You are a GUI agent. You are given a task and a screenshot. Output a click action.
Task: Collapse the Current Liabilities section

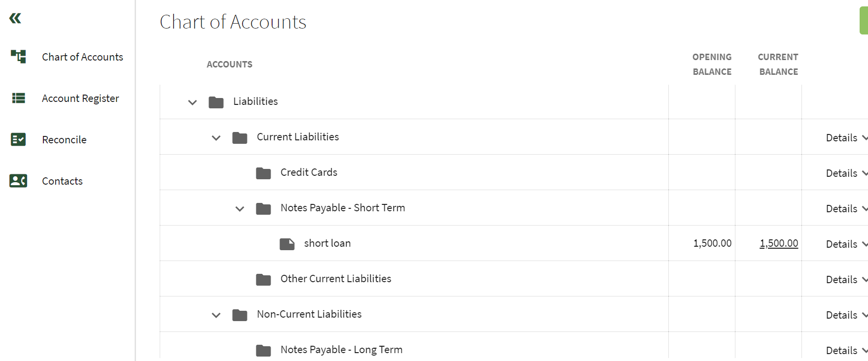coord(216,138)
